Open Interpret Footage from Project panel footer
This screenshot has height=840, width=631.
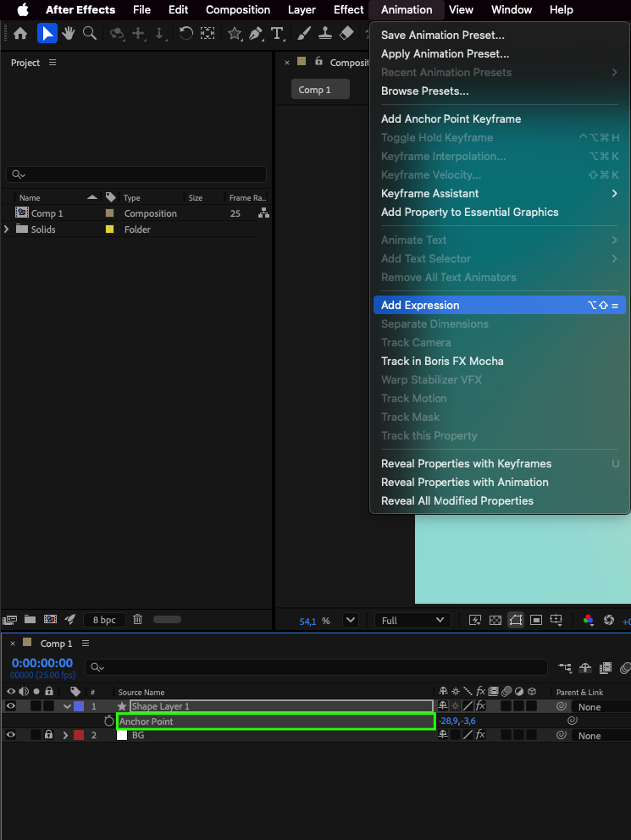pos(9,620)
